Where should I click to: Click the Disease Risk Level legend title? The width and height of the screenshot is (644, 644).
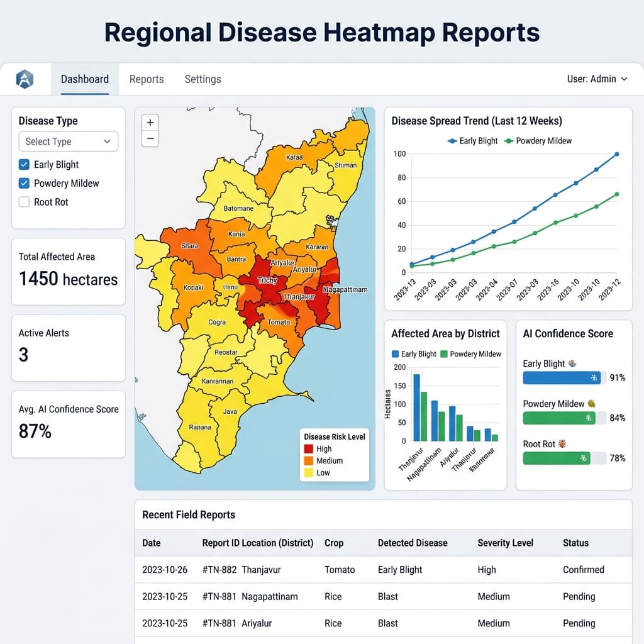point(335,436)
